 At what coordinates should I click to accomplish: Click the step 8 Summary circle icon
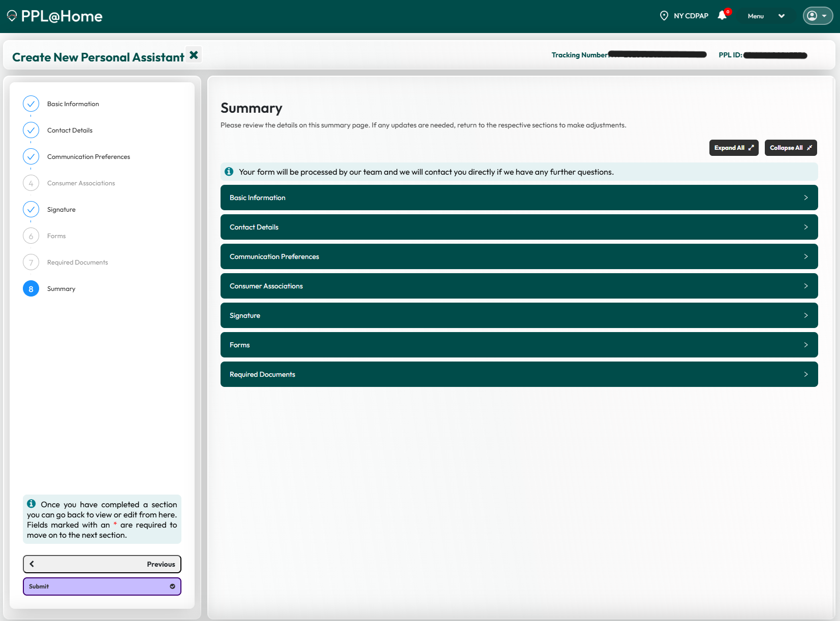point(31,288)
